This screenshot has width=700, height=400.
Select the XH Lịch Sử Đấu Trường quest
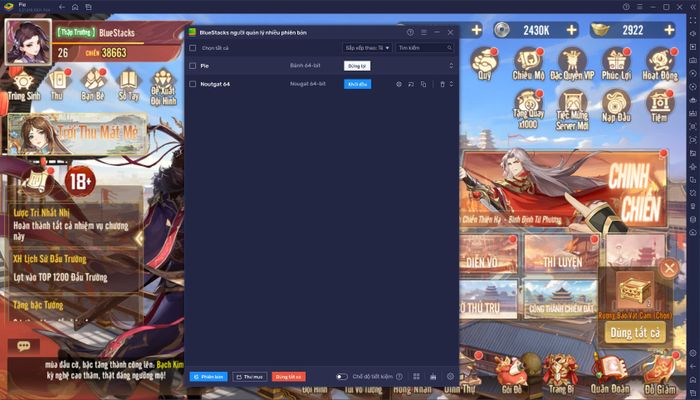point(74,269)
